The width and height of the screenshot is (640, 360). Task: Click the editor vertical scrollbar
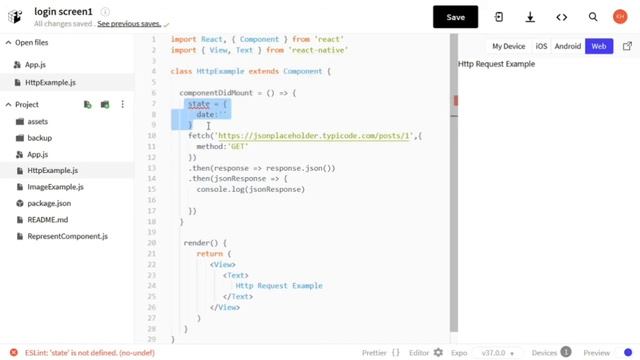click(x=454, y=183)
